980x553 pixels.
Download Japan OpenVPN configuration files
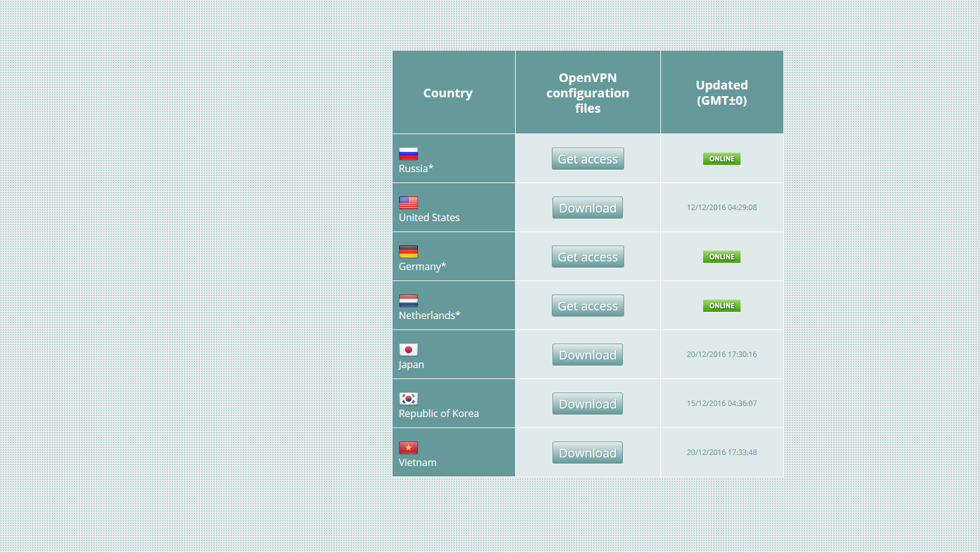[x=588, y=355]
